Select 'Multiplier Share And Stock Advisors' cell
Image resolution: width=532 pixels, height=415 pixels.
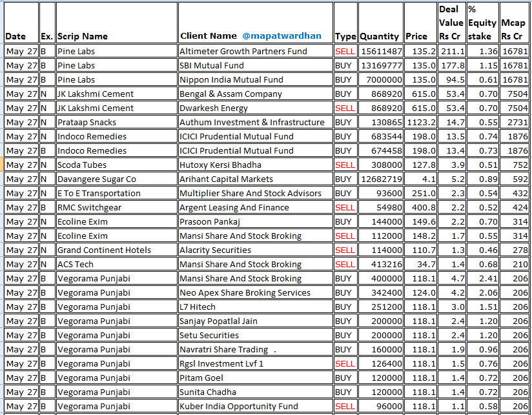tap(256, 193)
